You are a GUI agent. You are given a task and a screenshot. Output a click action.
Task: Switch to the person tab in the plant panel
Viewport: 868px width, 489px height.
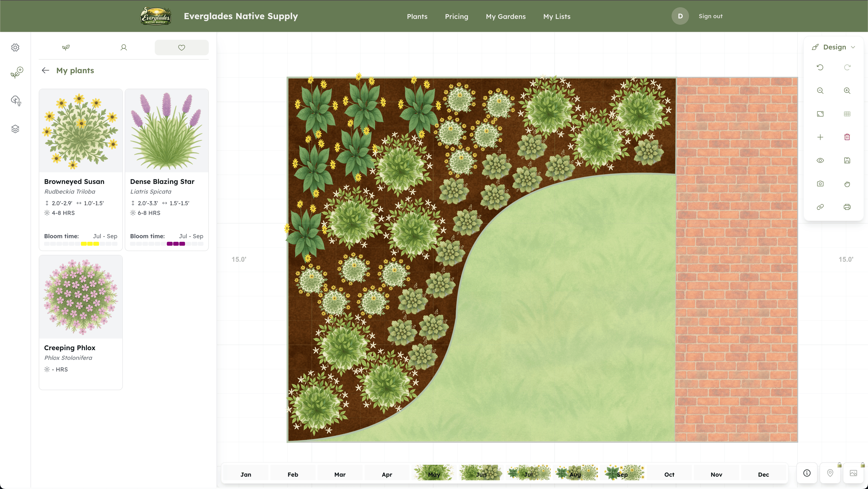[124, 47]
